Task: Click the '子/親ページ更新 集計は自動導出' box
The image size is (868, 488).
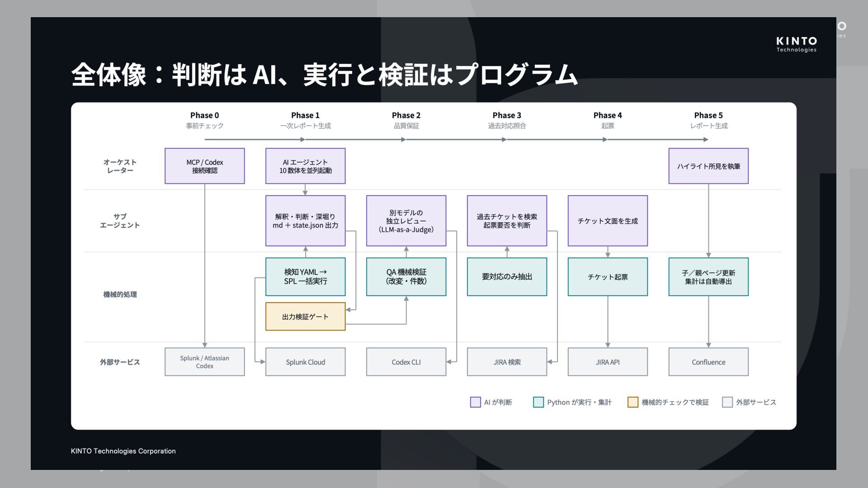Action: click(x=708, y=277)
